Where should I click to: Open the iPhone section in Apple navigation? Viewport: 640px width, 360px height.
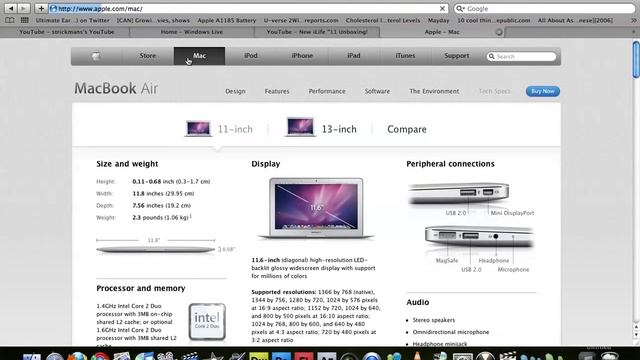pos(302,56)
